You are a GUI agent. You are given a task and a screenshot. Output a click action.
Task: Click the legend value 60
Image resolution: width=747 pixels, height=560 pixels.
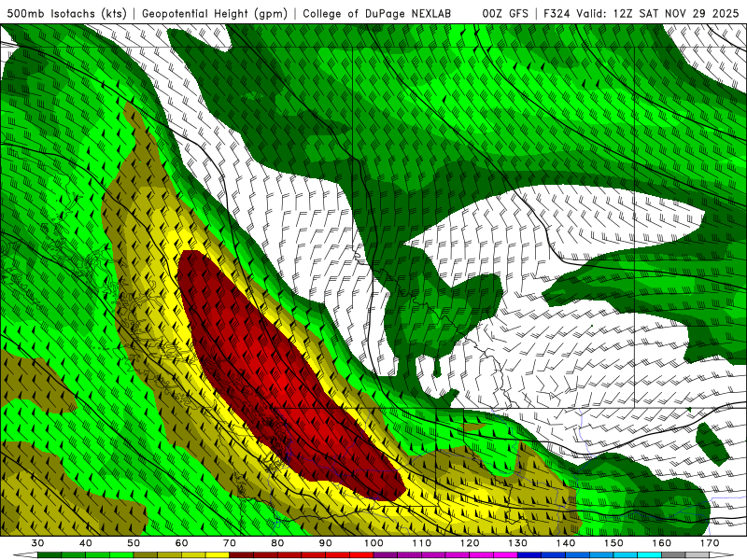[x=181, y=543]
